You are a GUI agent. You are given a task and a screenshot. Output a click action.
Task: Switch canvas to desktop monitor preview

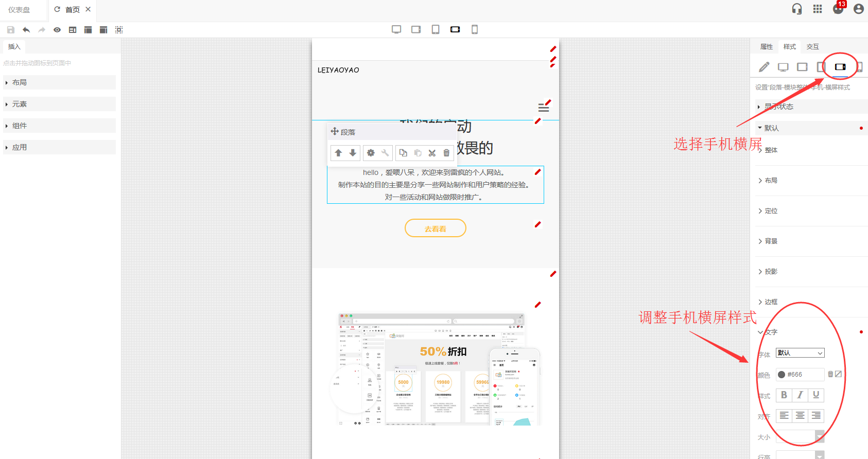pos(396,29)
